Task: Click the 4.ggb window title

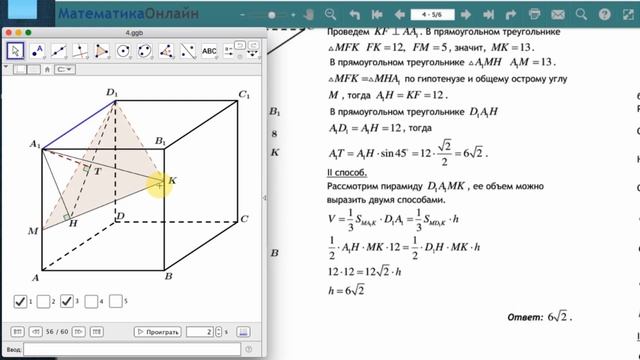Action: point(134,33)
